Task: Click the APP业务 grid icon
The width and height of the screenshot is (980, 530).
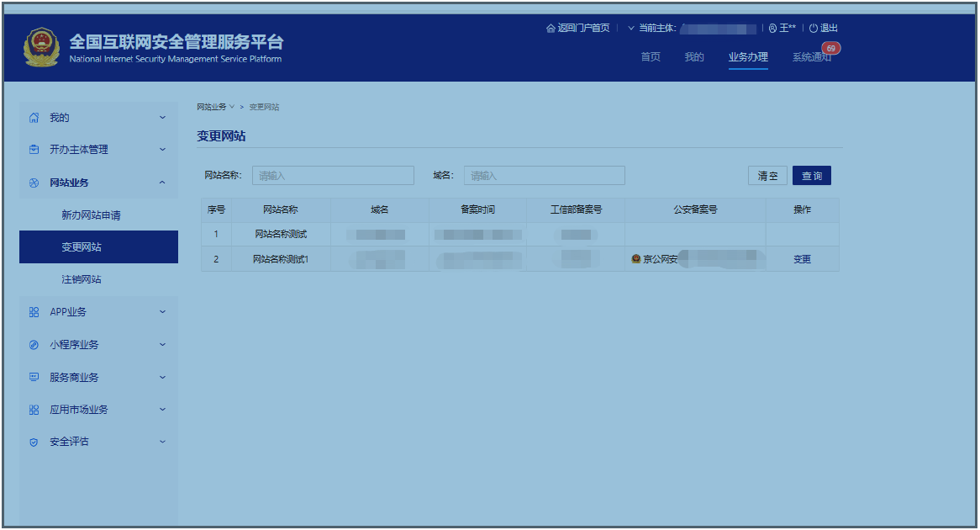Action: pos(34,312)
